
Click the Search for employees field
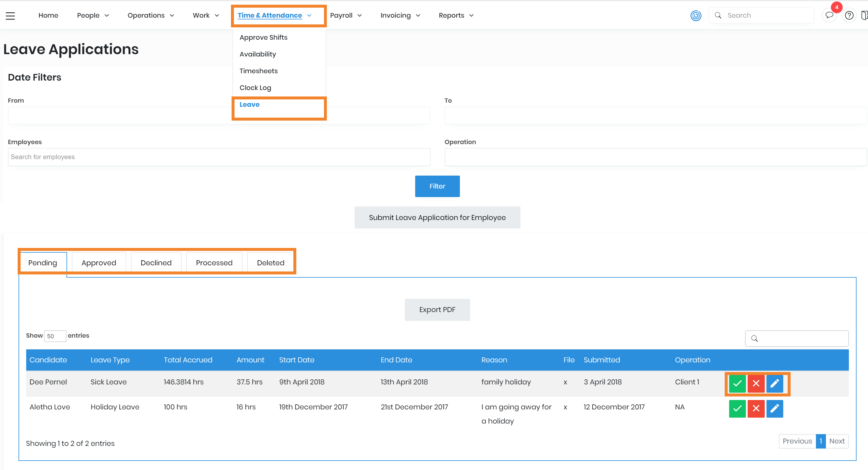219,157
